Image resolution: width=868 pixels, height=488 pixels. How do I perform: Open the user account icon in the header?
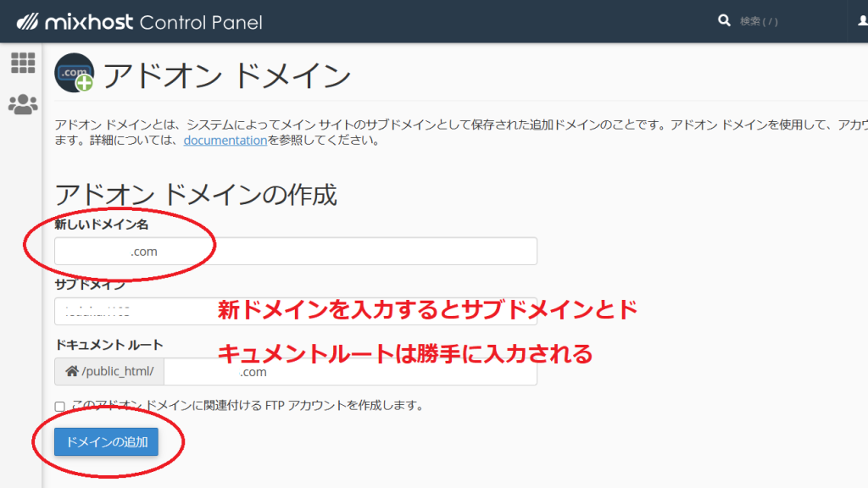[862, 20]
